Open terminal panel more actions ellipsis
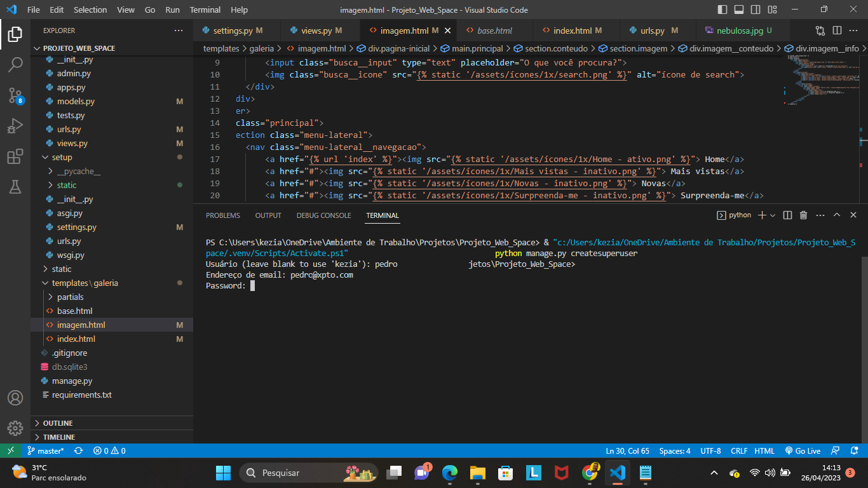868x488 pixels. (x=820, y=215)
